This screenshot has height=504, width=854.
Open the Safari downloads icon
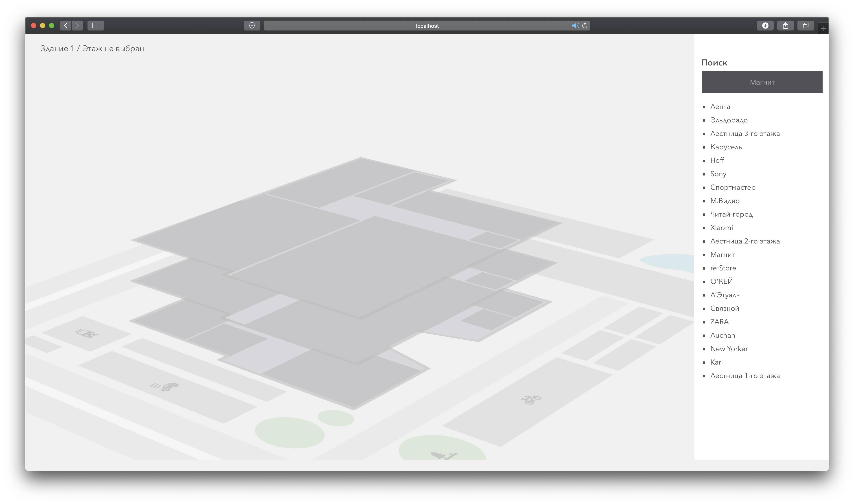(765, 26)
